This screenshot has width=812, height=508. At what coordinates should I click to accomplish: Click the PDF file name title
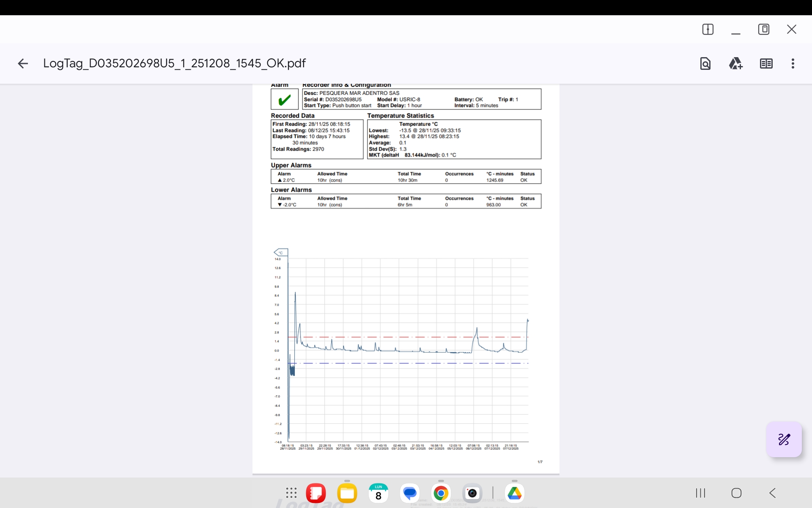coord(174,63)
